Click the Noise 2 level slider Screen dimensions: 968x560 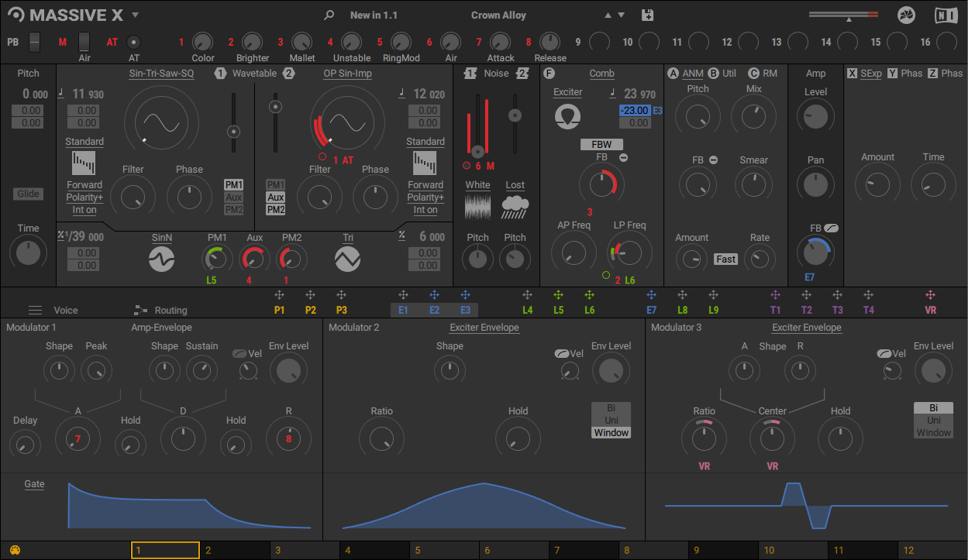click(x=513, y=122)
